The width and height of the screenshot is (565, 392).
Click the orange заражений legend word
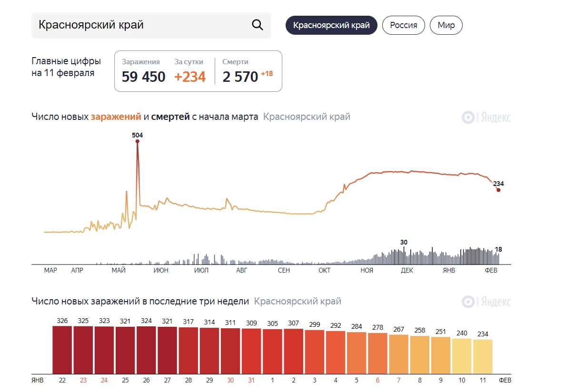coord(116,117)
